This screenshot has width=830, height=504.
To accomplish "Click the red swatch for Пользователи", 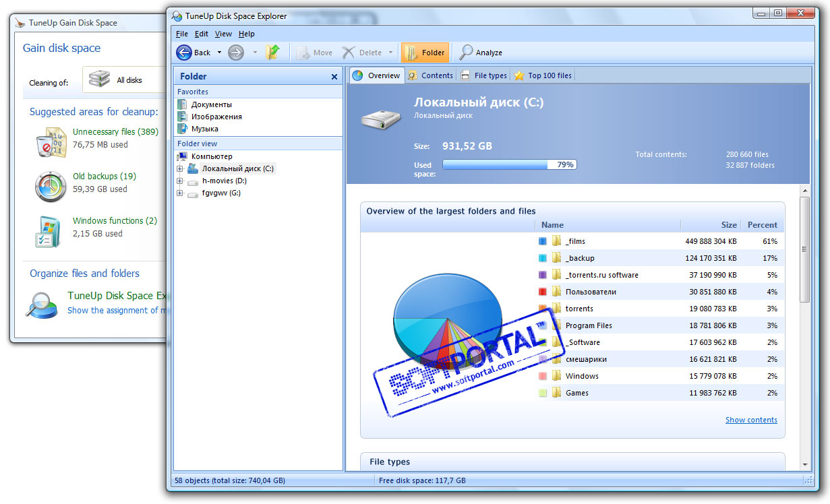I will (543, 292).
